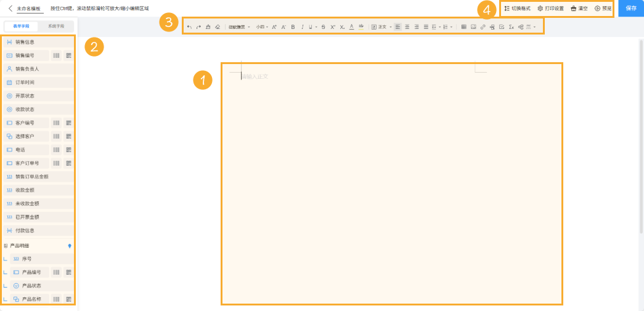644x311 pixels.
Task: Toggle strikethrough formatting
Action: click(323, 27)
